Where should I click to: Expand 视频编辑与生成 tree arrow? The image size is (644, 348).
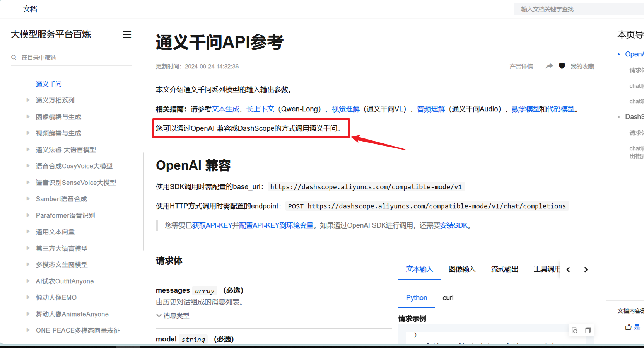coord(28,133)
